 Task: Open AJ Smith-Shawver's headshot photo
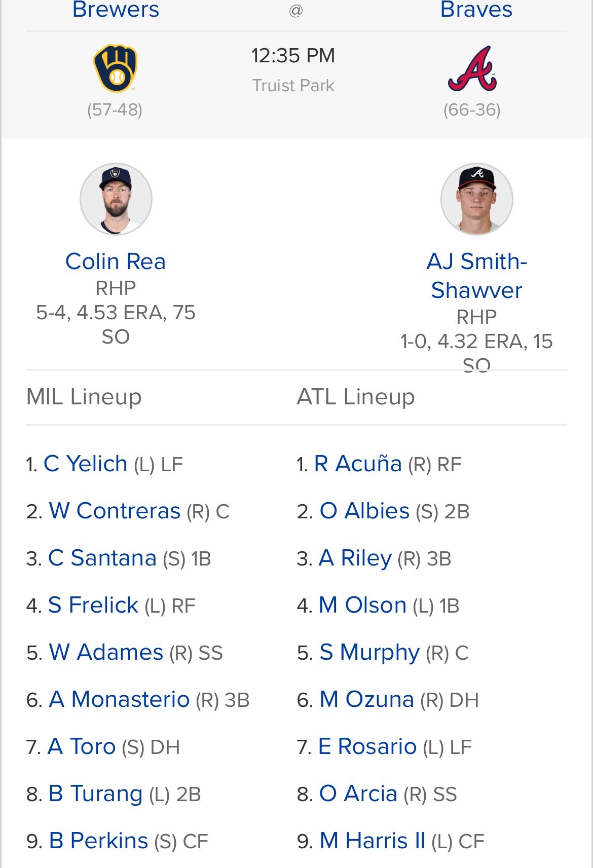(476, 199)
